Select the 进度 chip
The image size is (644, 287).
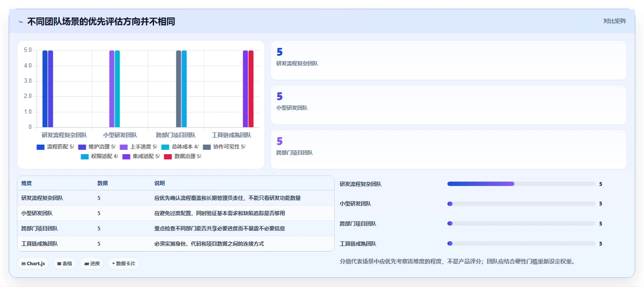(x=92, y=263)
